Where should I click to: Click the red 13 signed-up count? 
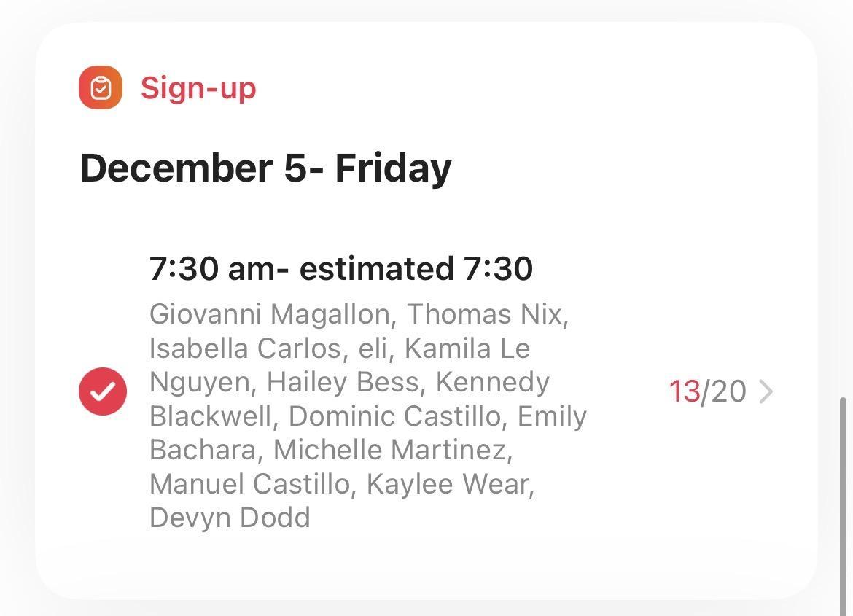(684, 392)
